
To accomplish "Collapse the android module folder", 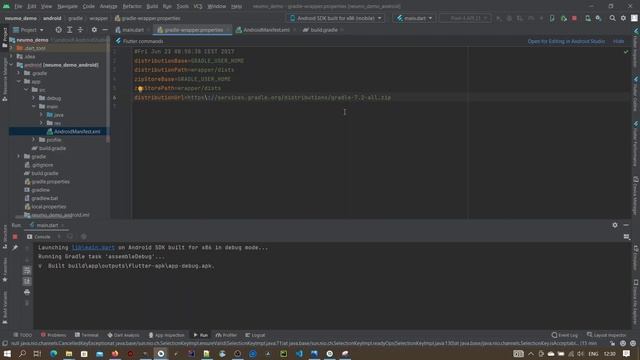I will pos(11,65).
